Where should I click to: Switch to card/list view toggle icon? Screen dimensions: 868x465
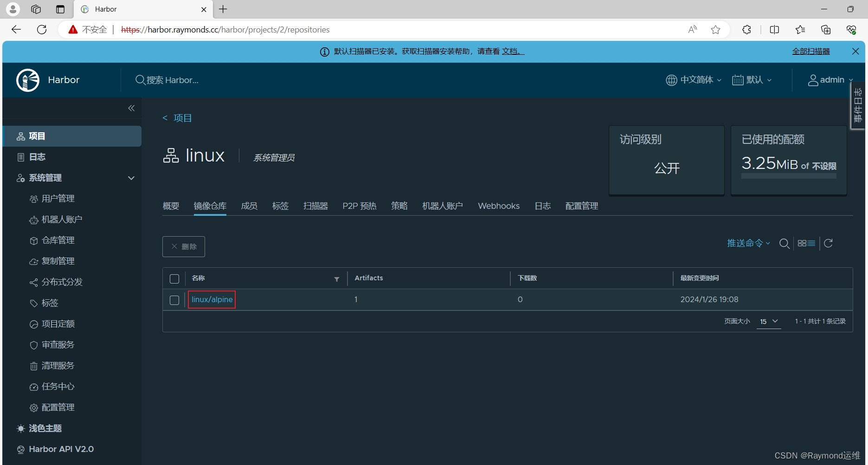coord(806,243)
